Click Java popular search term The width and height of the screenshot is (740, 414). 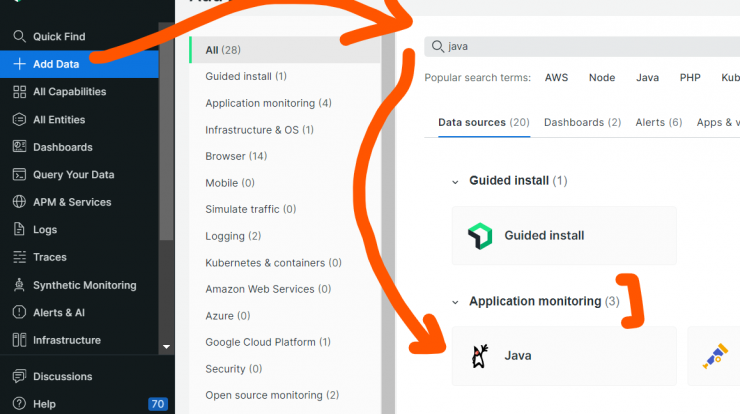648,77
